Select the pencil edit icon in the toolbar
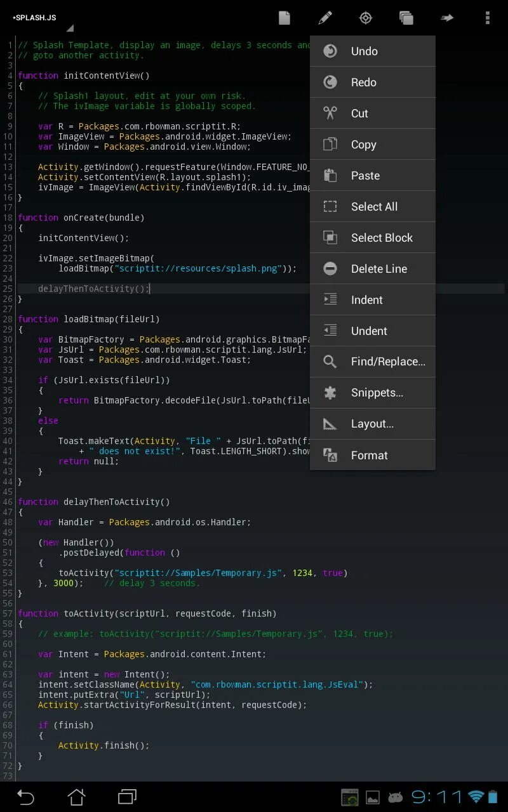This screenshot has width=508, height=812. 325,18
